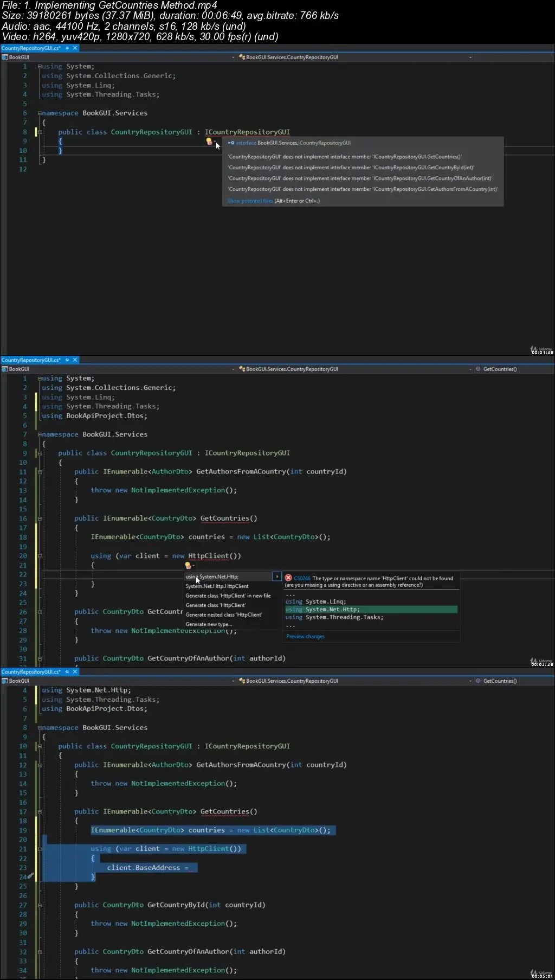Click 'HttpClient' on line 20 in the 00:03:28 frame
This screenshot has height=980, width=555.
tap(209, 556)
